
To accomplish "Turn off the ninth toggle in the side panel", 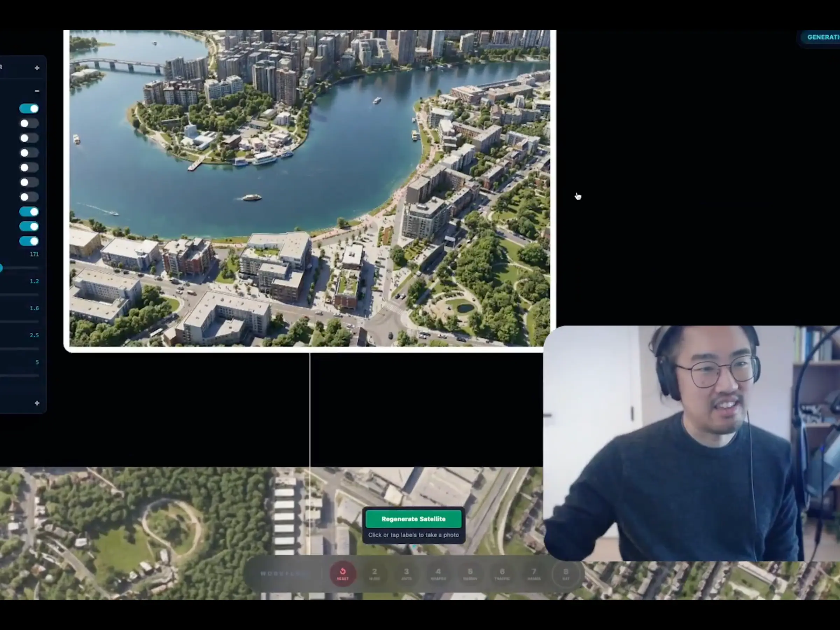I will click(29, 227).
